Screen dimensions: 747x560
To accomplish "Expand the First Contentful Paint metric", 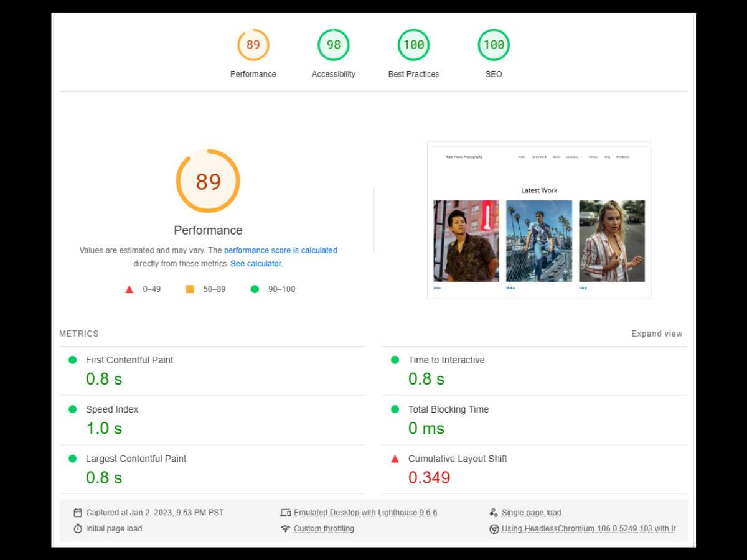I will [x=129, y=360].
